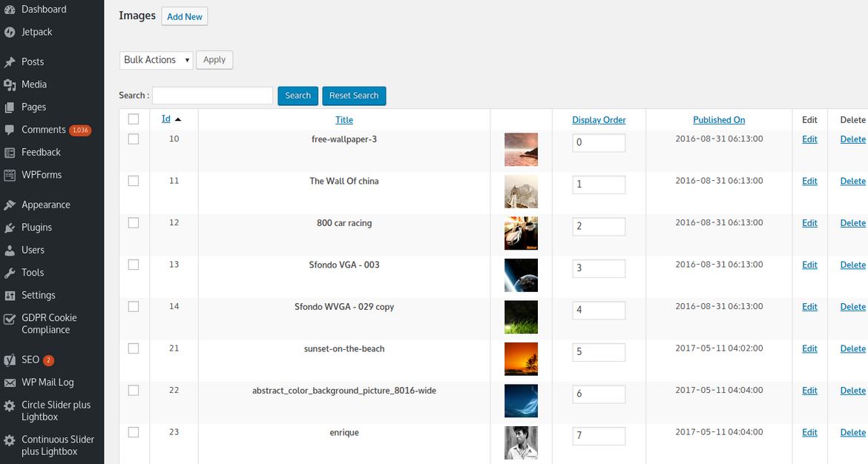Image resolution: width=868 pixels, height=464 pixels.
Task: Click the Pages icon in sidebar
Action: pyautogui.click(x=10, y=107)
